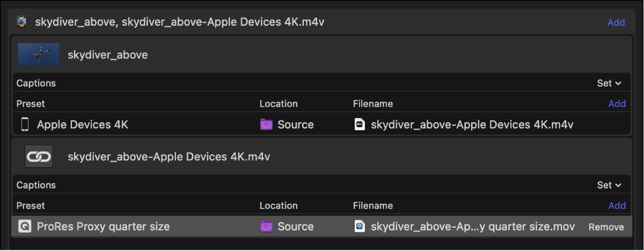The image size is (644, 251).
Task: Click the m4v file icon beside filename
Action: click(x=360, y=124)
